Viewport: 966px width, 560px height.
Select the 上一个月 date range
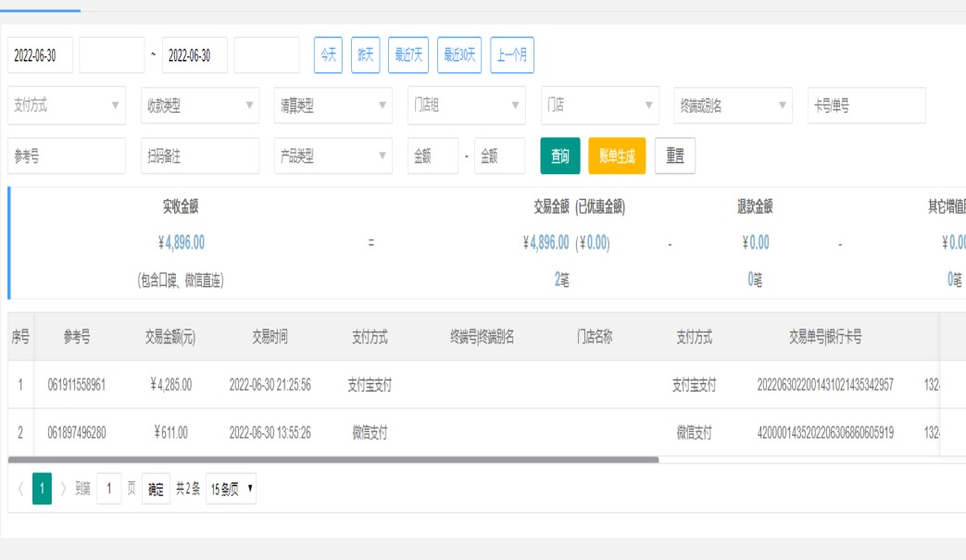[512, 56]
